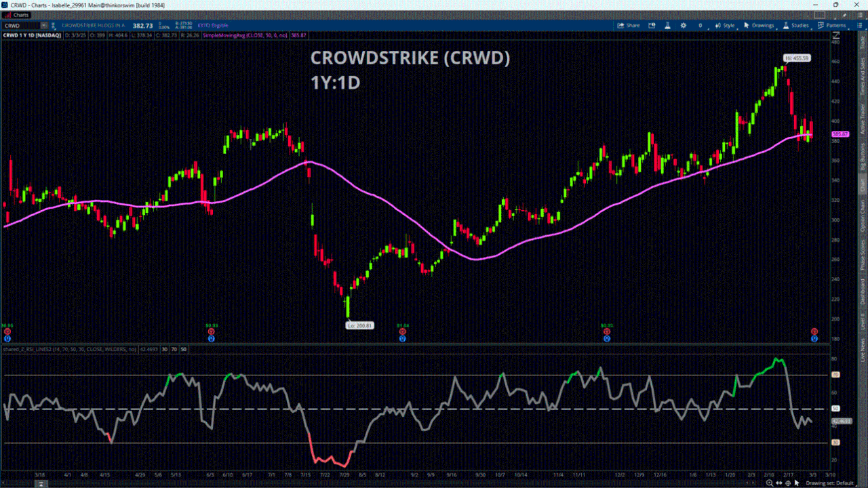The image size is (868, 488).
Task: Open chart settings gear icon
Action: point(684,26)
